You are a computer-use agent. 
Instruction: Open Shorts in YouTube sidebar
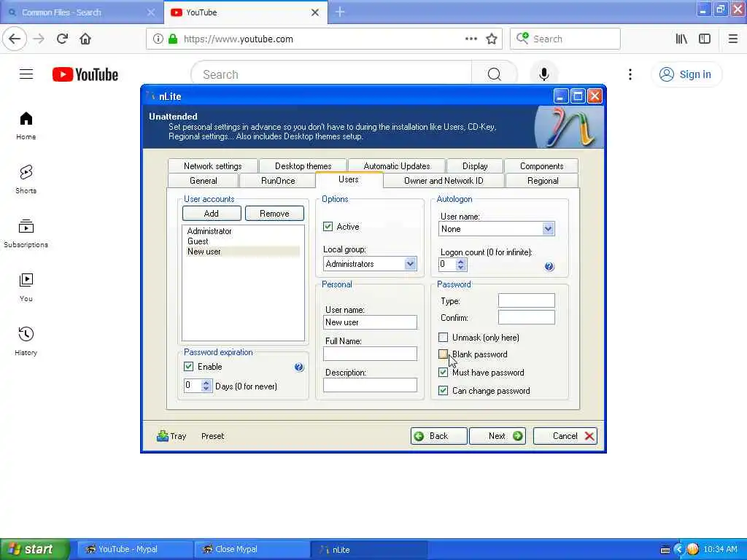coord(26,179)
